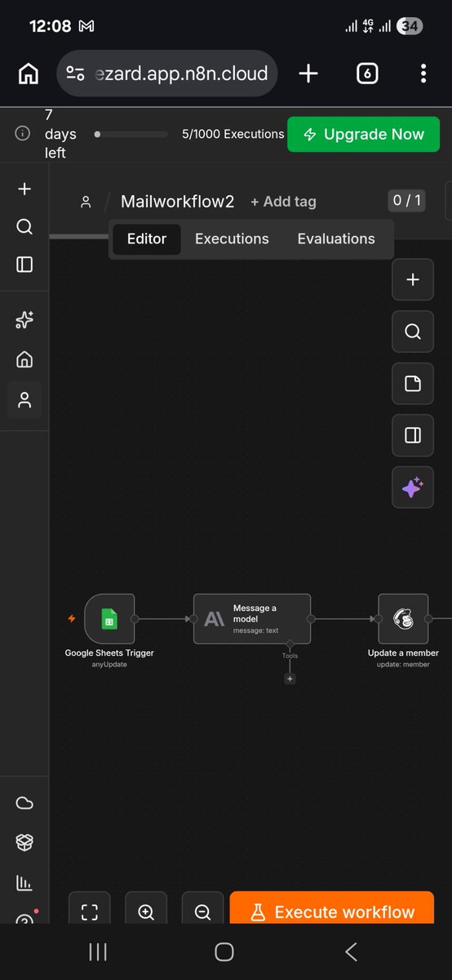The image size is (452, 980).
Task: Open search from the left sidebar
Action: point(24,226)
